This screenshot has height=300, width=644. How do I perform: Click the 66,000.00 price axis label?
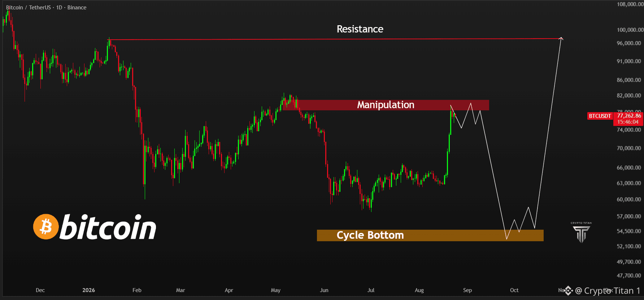pos(629,168)
